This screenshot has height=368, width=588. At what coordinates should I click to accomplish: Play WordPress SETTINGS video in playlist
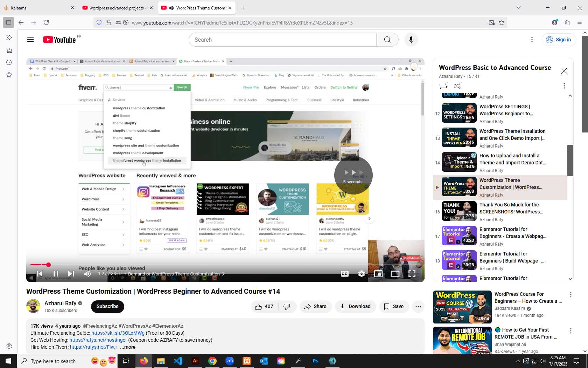500,114
